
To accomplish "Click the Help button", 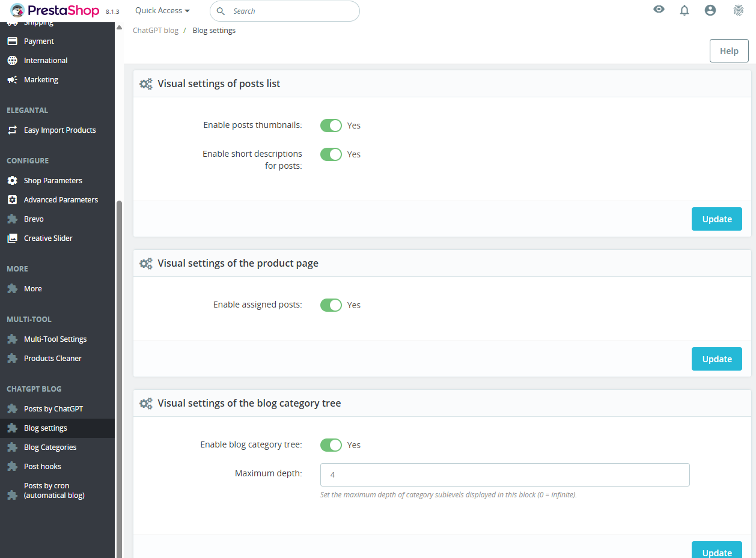I will [729, 51].
